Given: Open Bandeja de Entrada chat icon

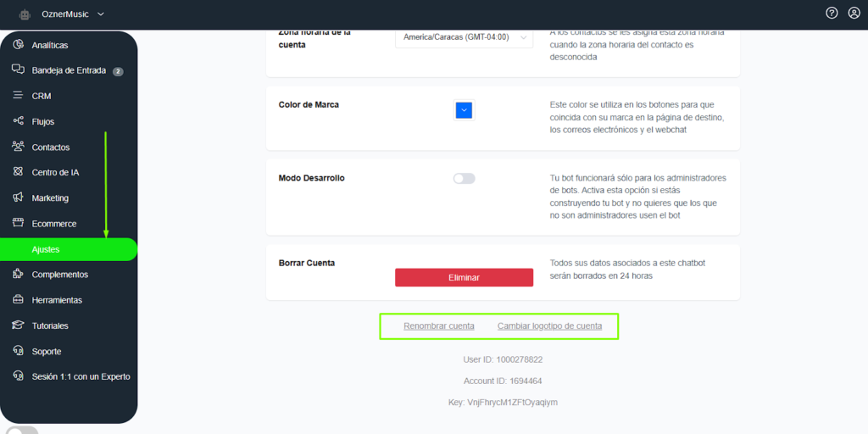Looking at the screenshot, I should coord(18,70).
